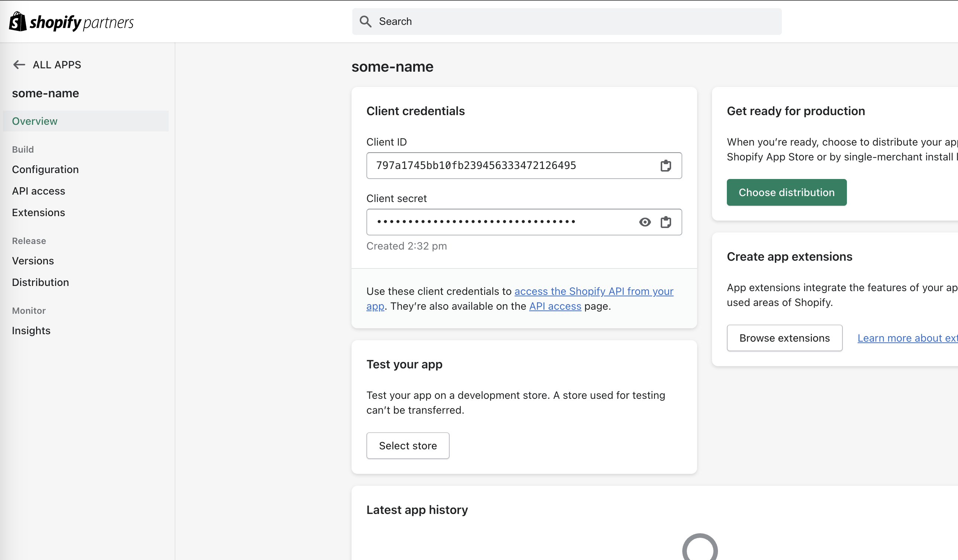Click the Learn more about extensions link
This screenshot has height=560, width=958.
[907, 338]
